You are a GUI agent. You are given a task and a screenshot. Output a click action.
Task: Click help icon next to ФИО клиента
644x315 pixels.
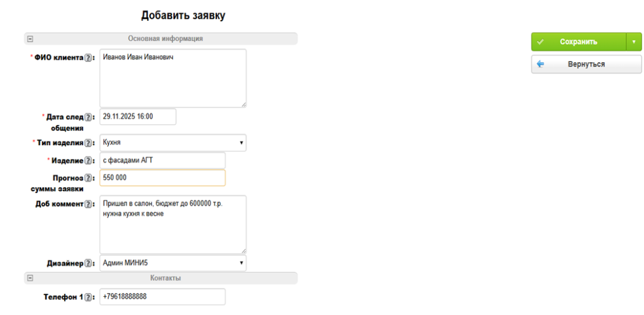(89, 58)
